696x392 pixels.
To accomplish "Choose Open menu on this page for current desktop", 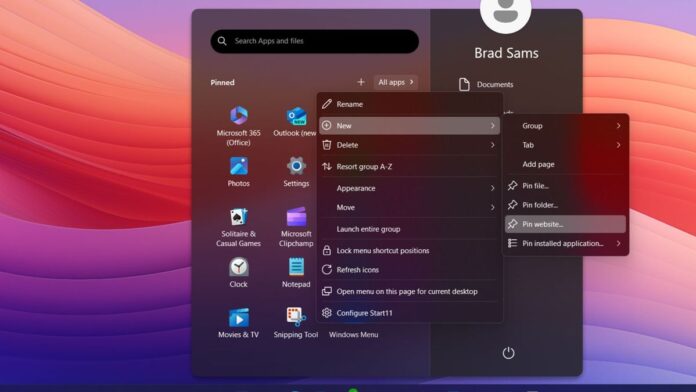I will [409, 291].
